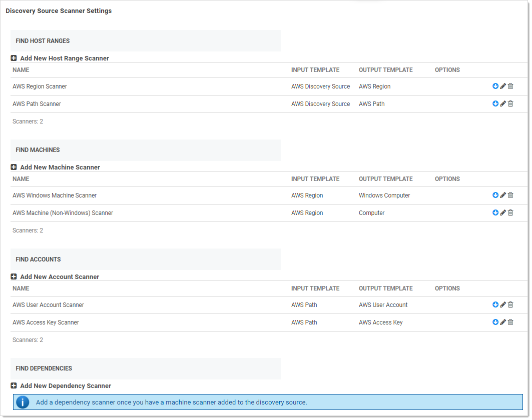The image size is (532, 420).
Task: Select the AWS Path Scanner name
Action: [37, 104]
